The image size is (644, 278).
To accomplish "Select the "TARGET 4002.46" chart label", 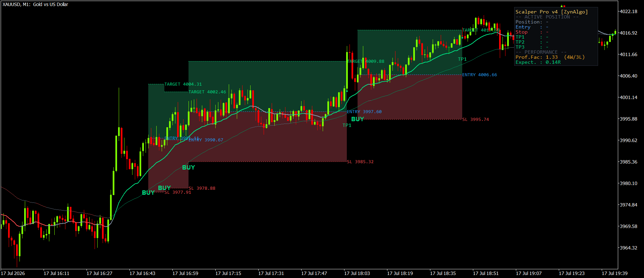I will pyautogui.click(x=207, y=92).
